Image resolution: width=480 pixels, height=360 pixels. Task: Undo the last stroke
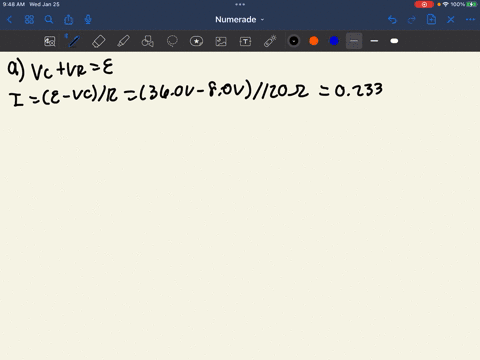click(x=392, y=20)
